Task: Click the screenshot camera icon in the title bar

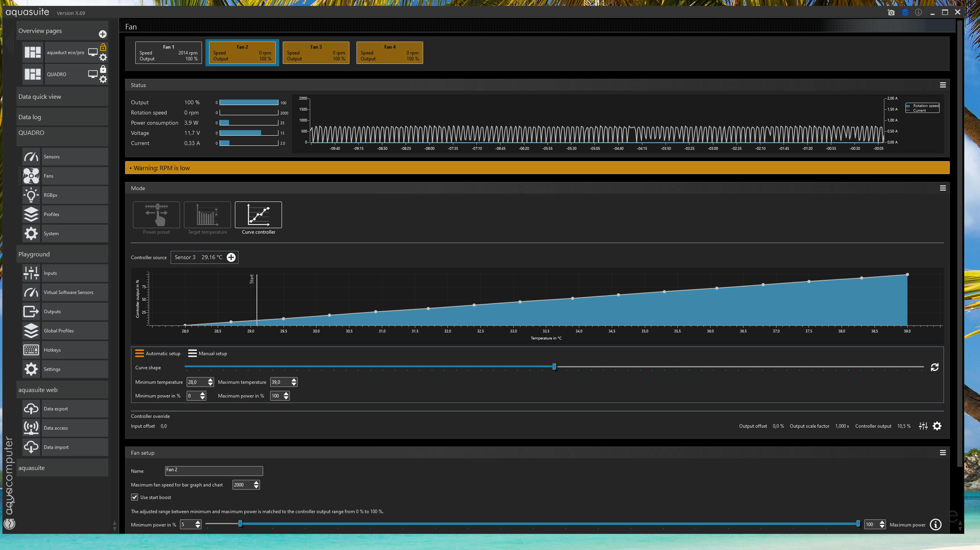Action: pyautogui.click(x=891, y=13)
